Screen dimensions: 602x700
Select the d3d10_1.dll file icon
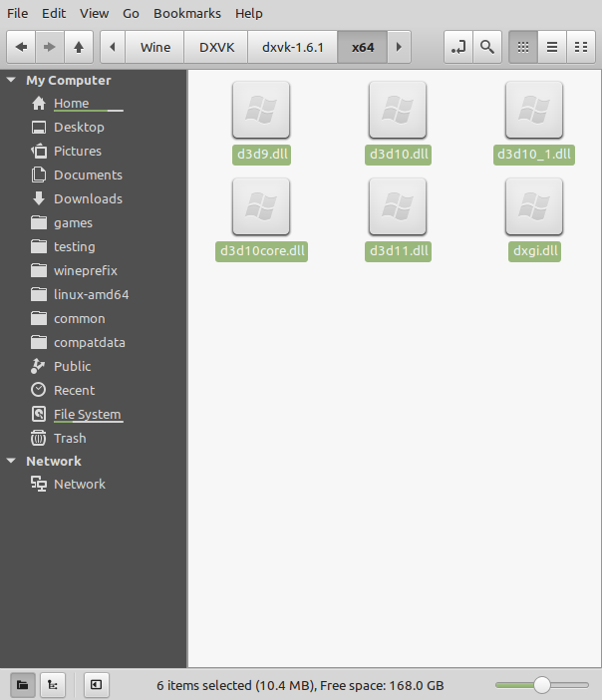point(534,110)
